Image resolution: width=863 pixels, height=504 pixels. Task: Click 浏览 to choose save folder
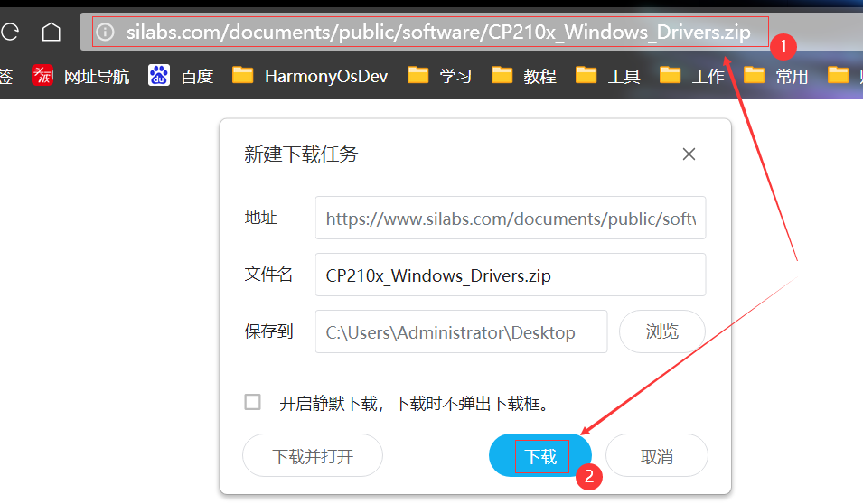(662, 331)
